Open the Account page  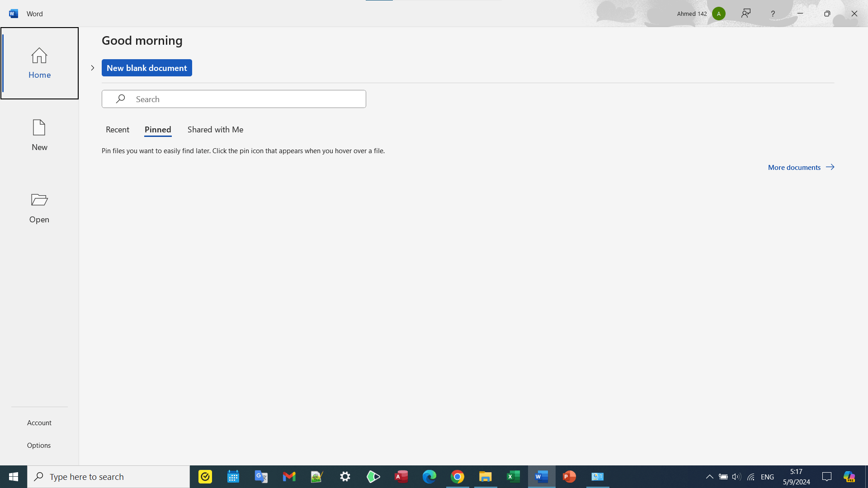pyautogui.click(x=39, y=422)
